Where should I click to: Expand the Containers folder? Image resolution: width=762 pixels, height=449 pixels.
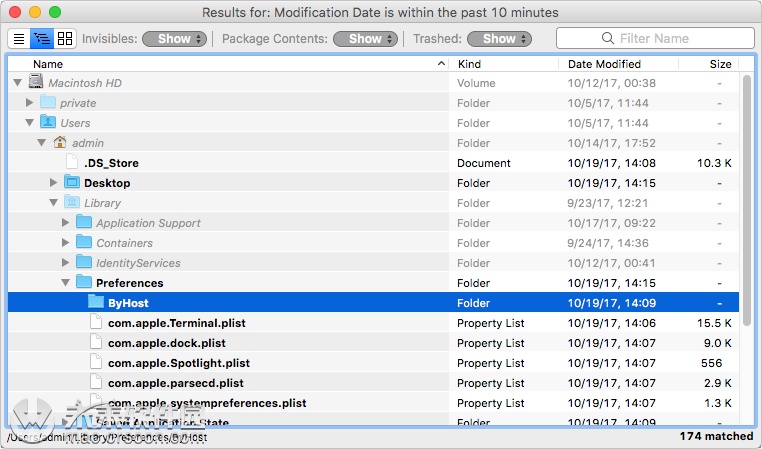click(65, 242)
